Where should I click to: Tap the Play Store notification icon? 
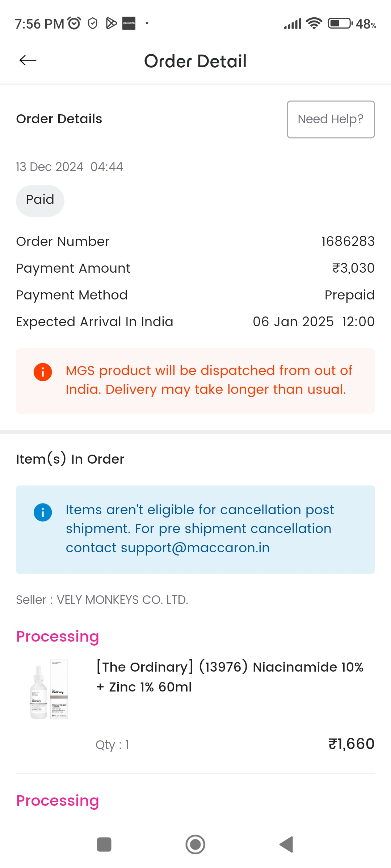pos(111,24)
